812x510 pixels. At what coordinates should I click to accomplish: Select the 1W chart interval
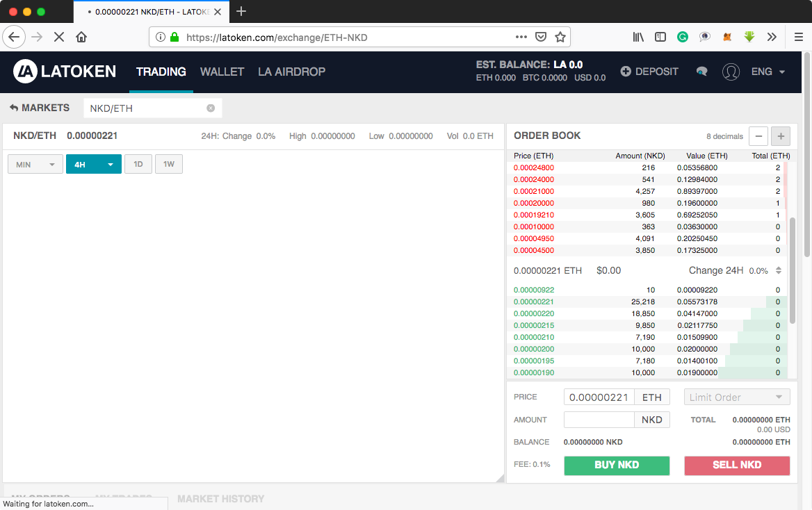[x=169, y=164]
